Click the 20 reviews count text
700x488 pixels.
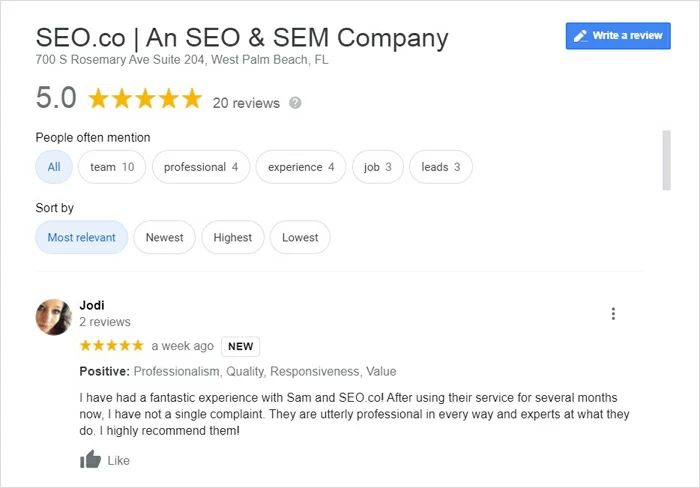pyautogui.click(x=247, y=102)
